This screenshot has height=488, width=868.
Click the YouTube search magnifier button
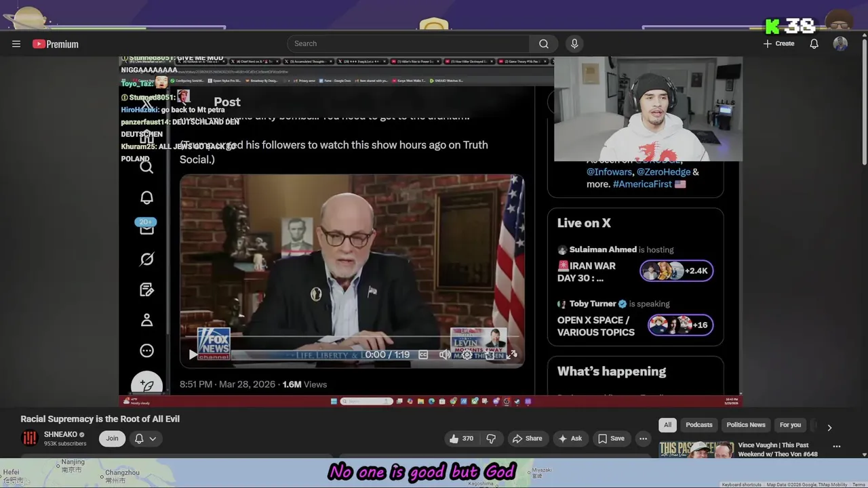pos(544,44)
